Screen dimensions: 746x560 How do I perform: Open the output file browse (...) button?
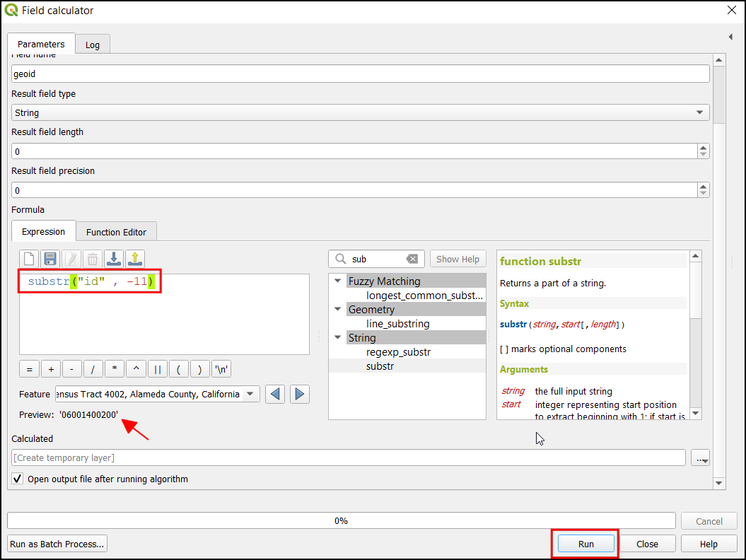pyautogui.click(x=701, y=458)
